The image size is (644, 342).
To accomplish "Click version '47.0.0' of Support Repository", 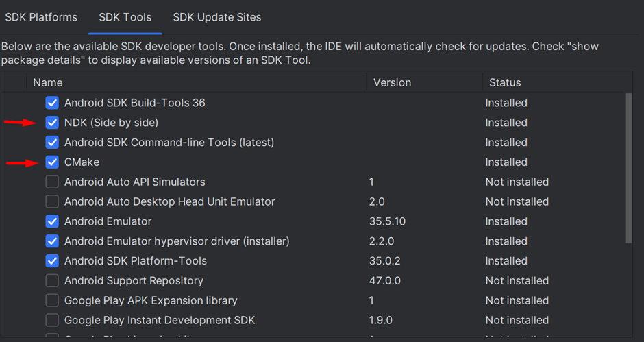I will click(x=385, y=280).
